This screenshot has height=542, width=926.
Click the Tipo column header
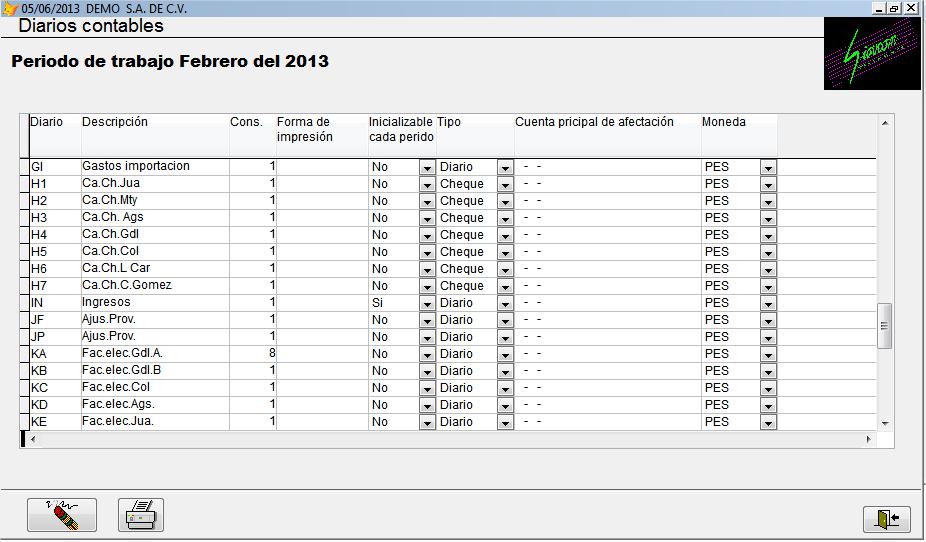[x=475, y=136]
